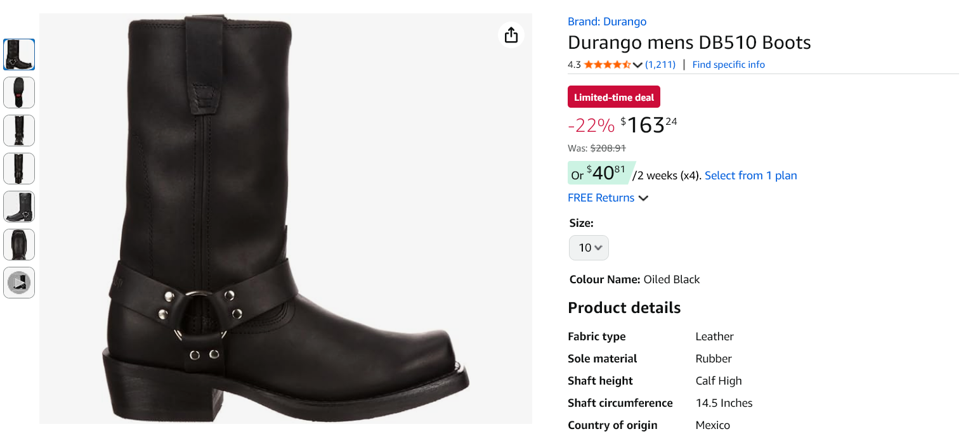Image resolution: width=980 pixels, height=448 pixels.
Task: Select the sixth toe-view boot thumbnail
Action: coord(19,245)
